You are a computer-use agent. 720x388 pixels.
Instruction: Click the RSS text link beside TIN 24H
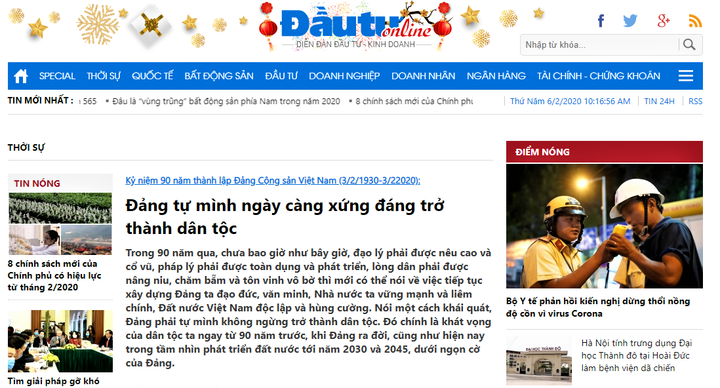click(x=695, y=101)
